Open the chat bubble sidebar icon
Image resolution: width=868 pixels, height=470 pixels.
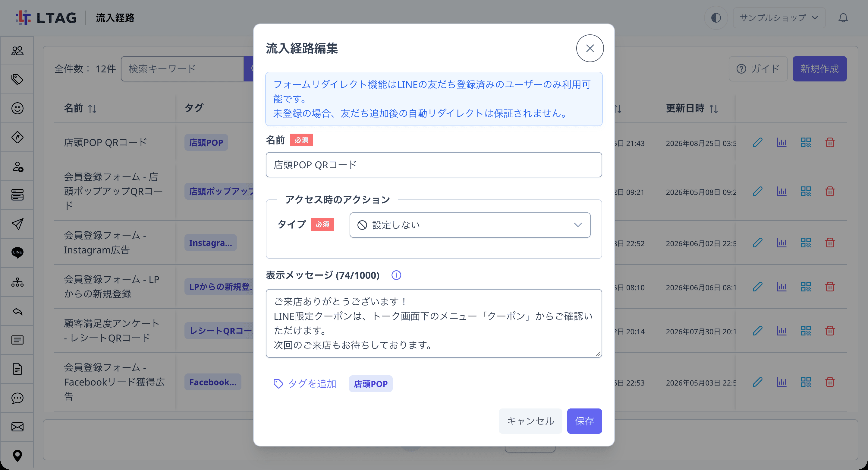click(17, 398)
